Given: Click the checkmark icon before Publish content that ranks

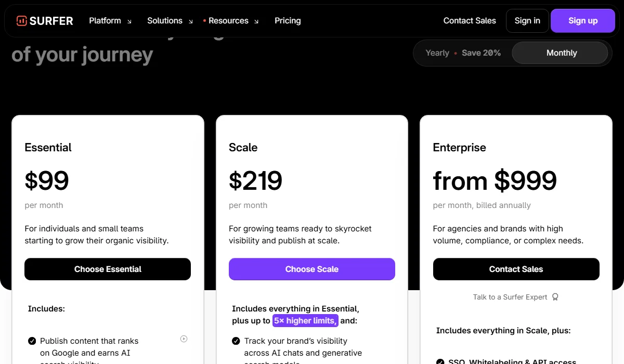Looking at the screenshot, I should [x=32, y=341].
